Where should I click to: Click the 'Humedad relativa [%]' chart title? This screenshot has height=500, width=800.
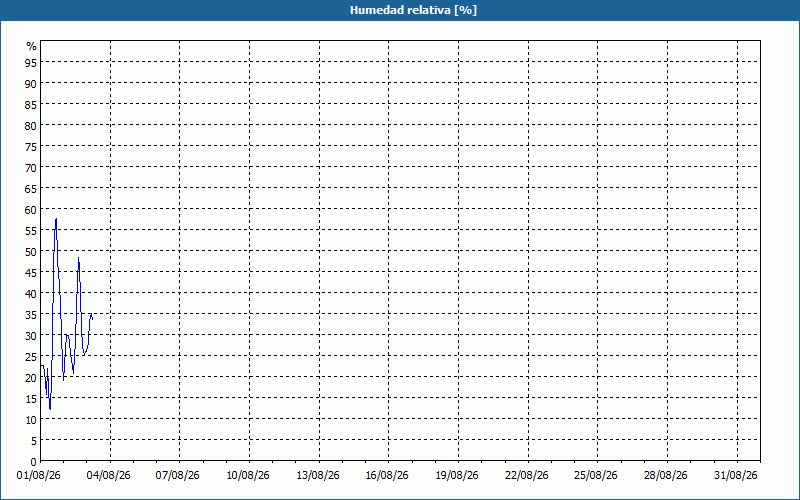tap(413, 10)
